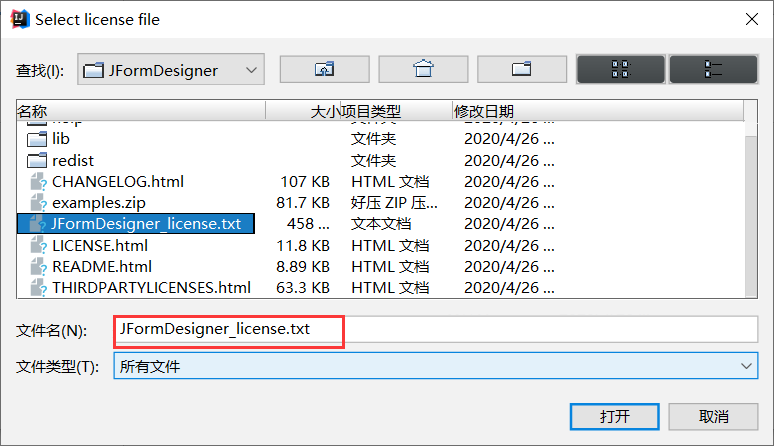Image resolution: width=774 pixels, height=446 pixels.
Task: Click the README.html file icon
Action: click(38, 267)
